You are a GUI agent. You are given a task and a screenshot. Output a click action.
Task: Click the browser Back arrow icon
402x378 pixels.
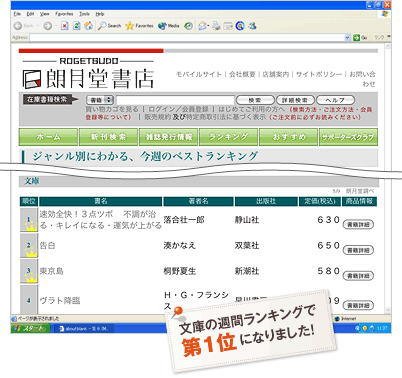click(x=18, y=26)
